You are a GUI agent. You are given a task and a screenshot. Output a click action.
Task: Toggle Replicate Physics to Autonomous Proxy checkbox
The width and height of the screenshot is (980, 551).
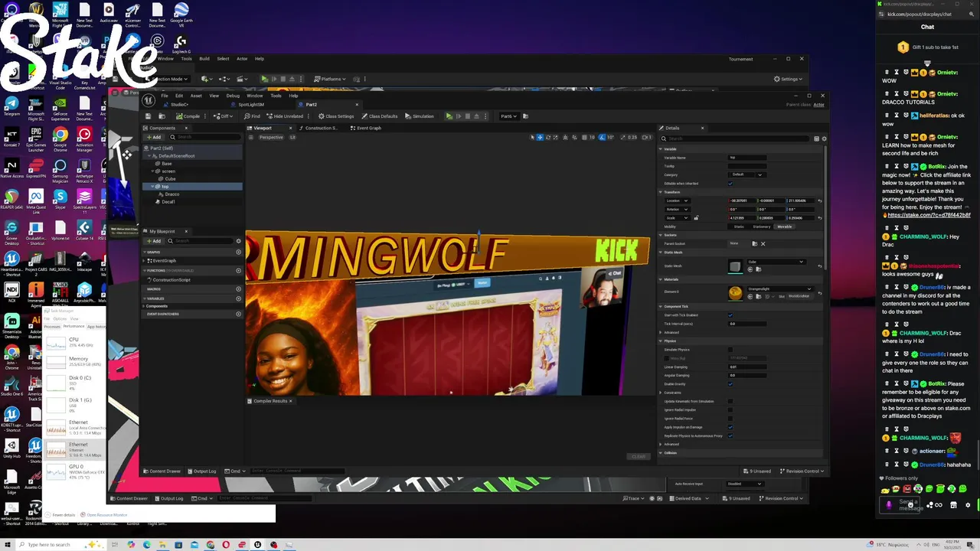point(730,435)
